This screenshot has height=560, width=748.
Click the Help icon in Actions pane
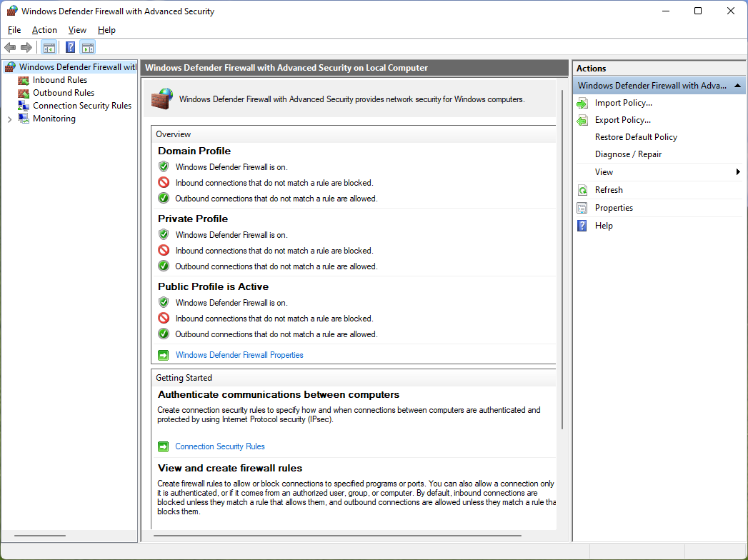click(582, 226)
